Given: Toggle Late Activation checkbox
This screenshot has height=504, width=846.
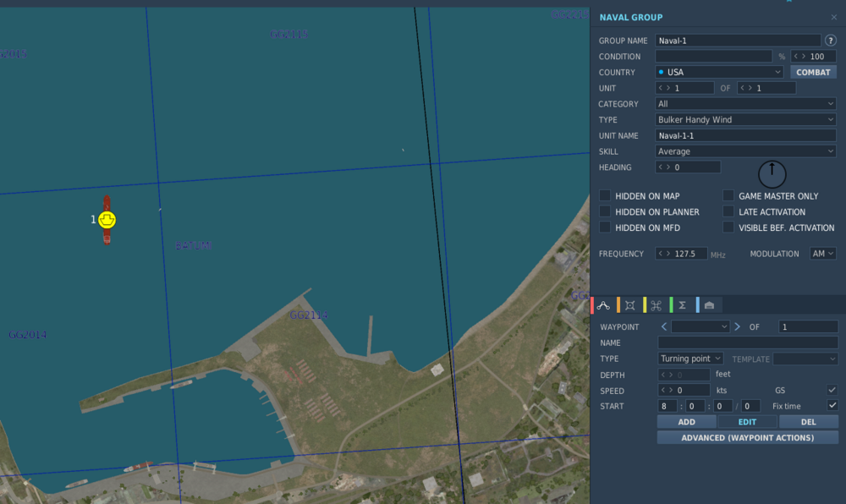Looking at the screenshot, I should coord(728,212).
